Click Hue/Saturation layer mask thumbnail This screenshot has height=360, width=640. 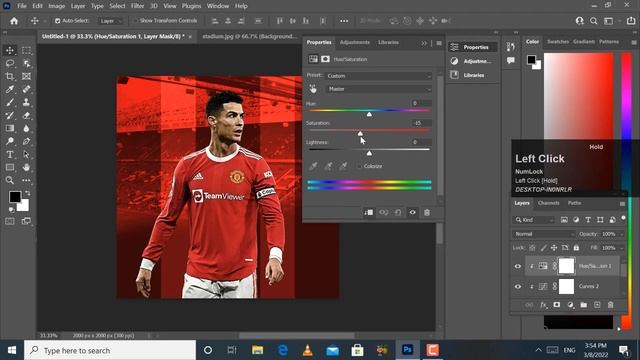point(566,266)
